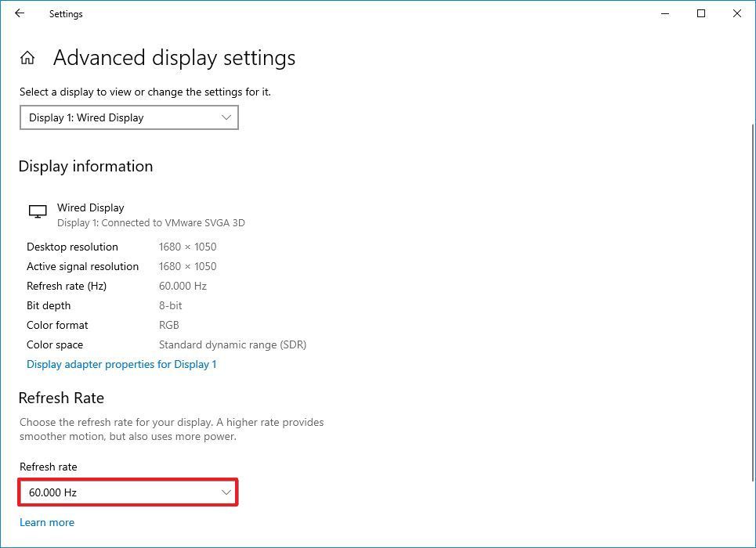The image size is (756, 548).
Task: Open the highlighted 60.000 Hz dropdown
Action: coord(128,492)
